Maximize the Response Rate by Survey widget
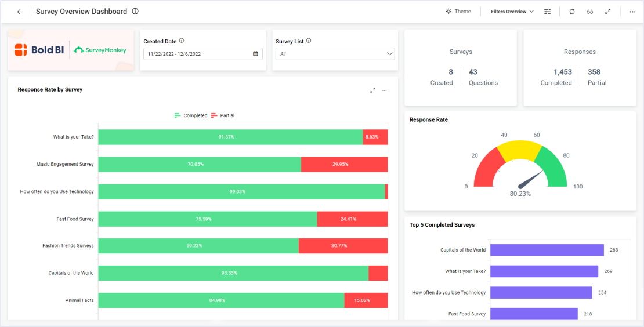Image resolution: width=644 pixels, height=327 pixels. pyautogui.click(x=372, y=90)
